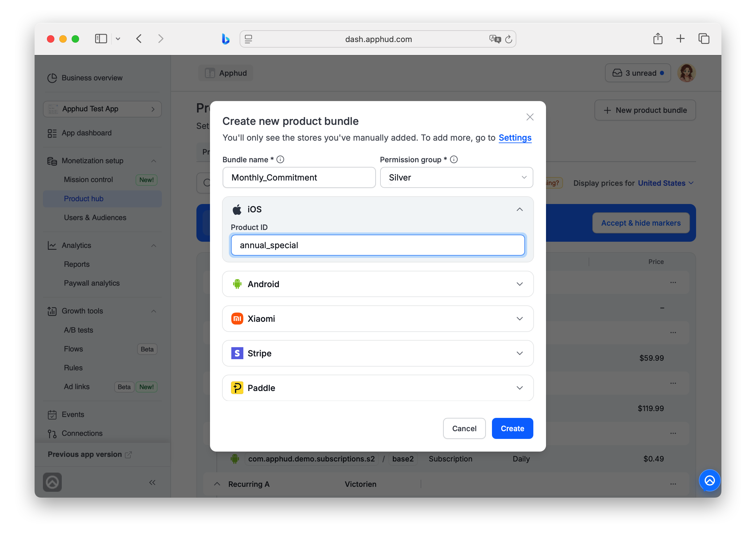Viewport: 756px width, 544px height.
Task: Click the Apphud logo at sidebar bottom
Action: [52, 482]
